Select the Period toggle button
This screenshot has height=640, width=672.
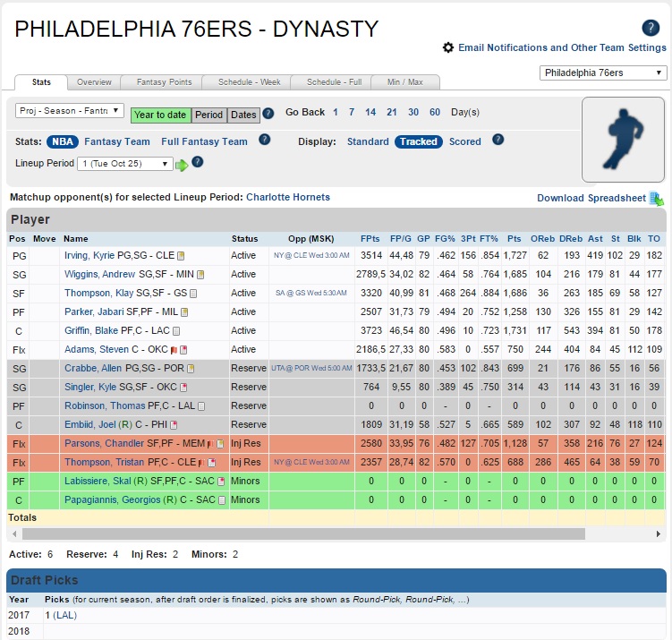coord(208,115)
